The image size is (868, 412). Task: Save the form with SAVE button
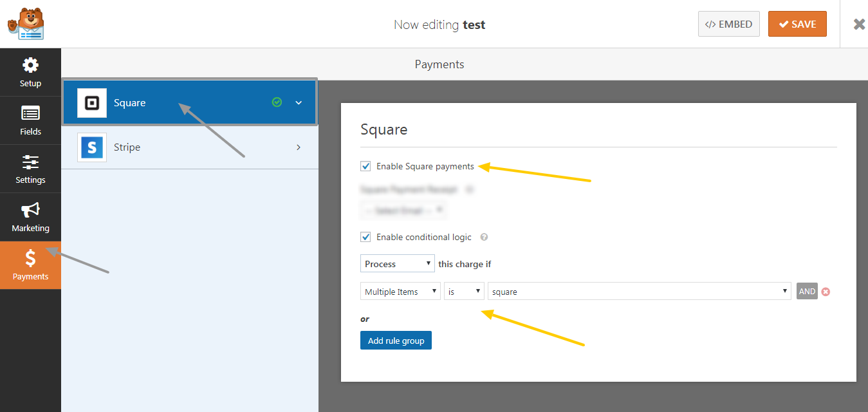tap(797, 23)
